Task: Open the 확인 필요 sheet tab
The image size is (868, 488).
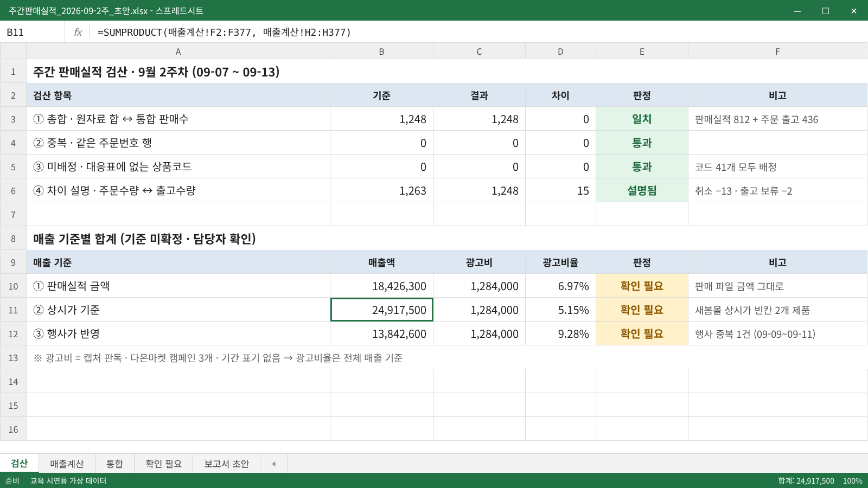Action: point(163,464)
